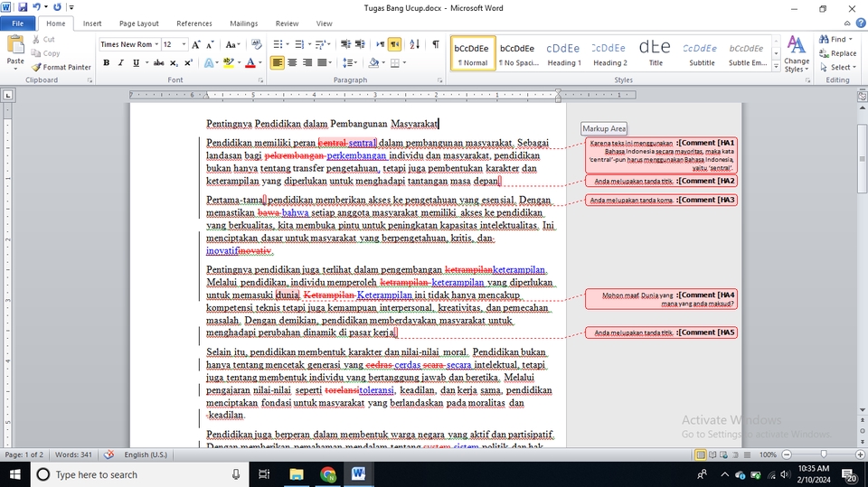The image size is (868, 487).
Task: Apply bold formatting with the B icon
Action: tap(106, 63)
